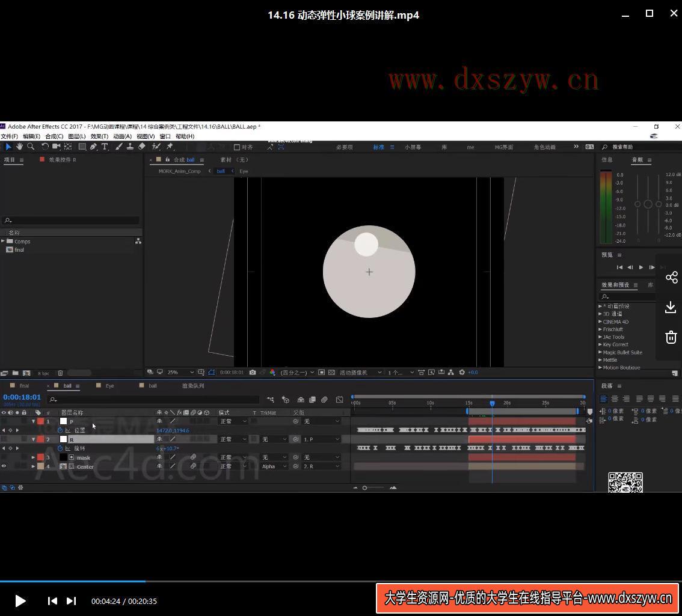Screen dimensions: 682x616
Task: Click the red label color swatch of layer R
Action: point(40,439)
